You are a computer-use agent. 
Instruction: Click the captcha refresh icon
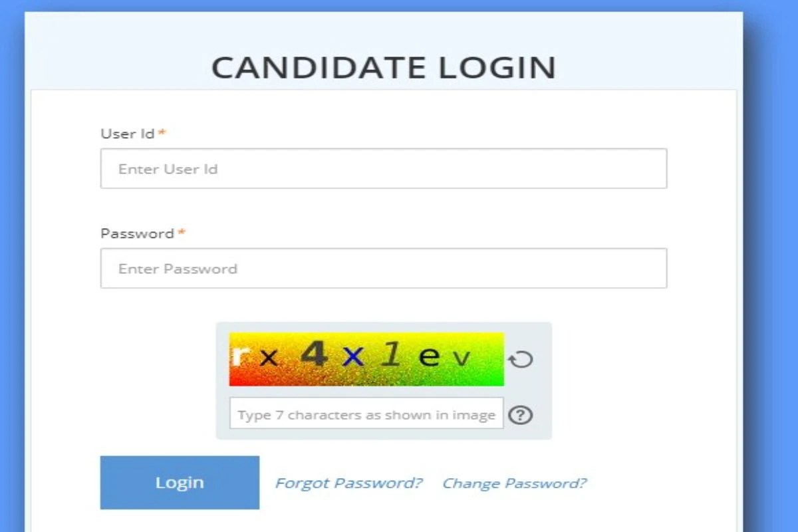pyautogui.click(x=521, y=360)
